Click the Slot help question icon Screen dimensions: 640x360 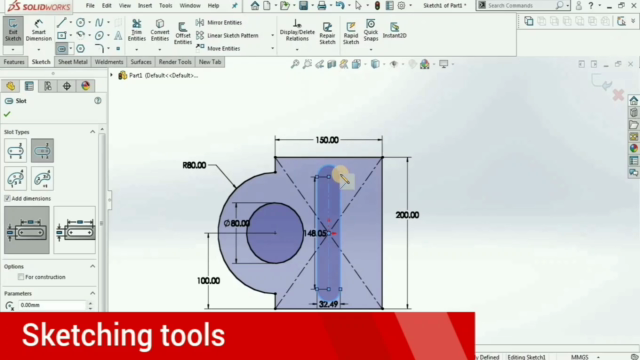coord(98,101)
